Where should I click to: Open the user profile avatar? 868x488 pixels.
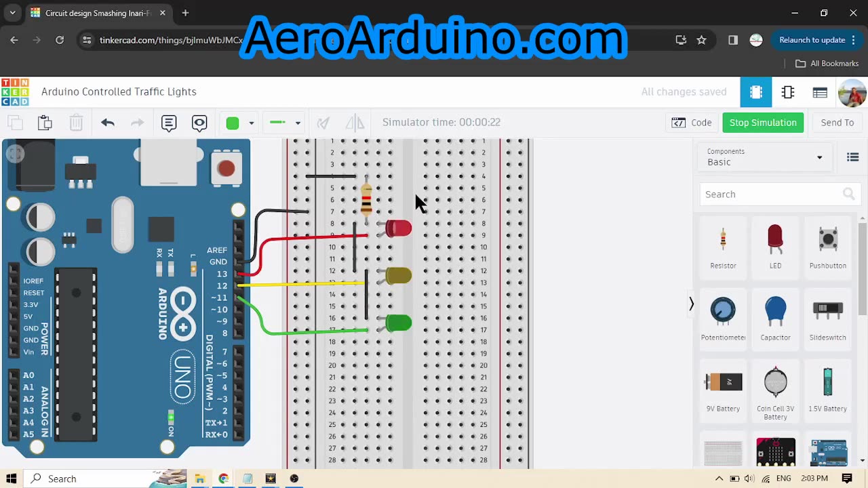[852, 92]
